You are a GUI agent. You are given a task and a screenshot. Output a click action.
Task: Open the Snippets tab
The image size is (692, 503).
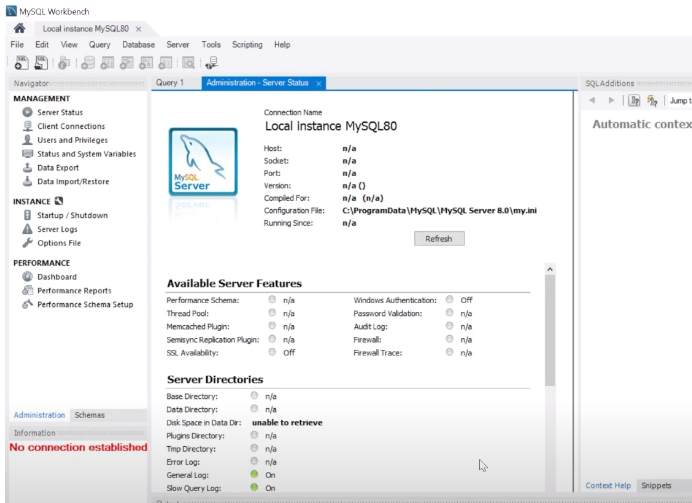click(656, 485)
